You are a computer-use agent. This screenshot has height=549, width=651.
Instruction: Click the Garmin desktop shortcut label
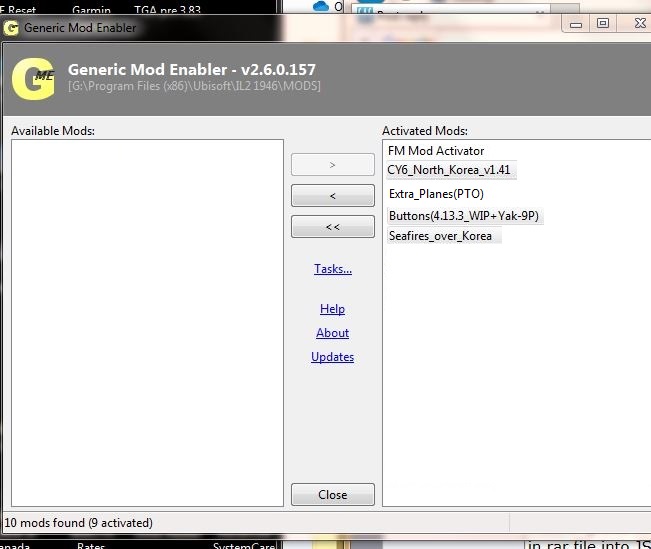[91, 9]
